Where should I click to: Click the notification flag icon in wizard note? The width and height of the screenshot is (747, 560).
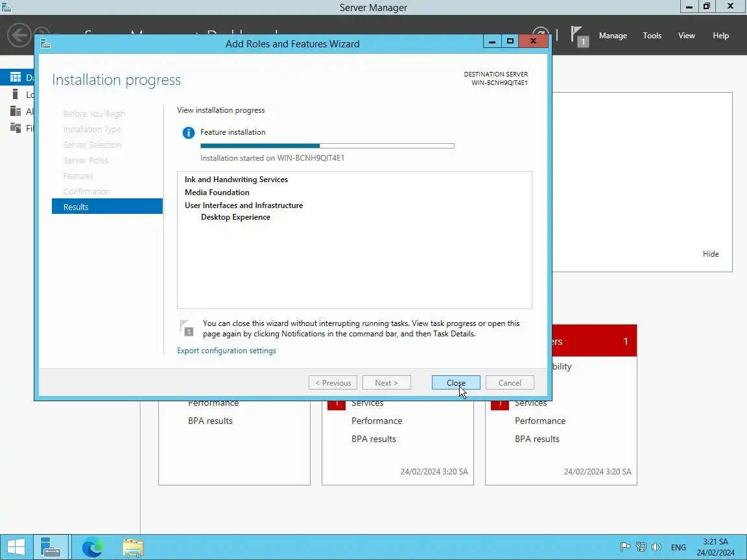pyautogui.click(x=187, y=329)
